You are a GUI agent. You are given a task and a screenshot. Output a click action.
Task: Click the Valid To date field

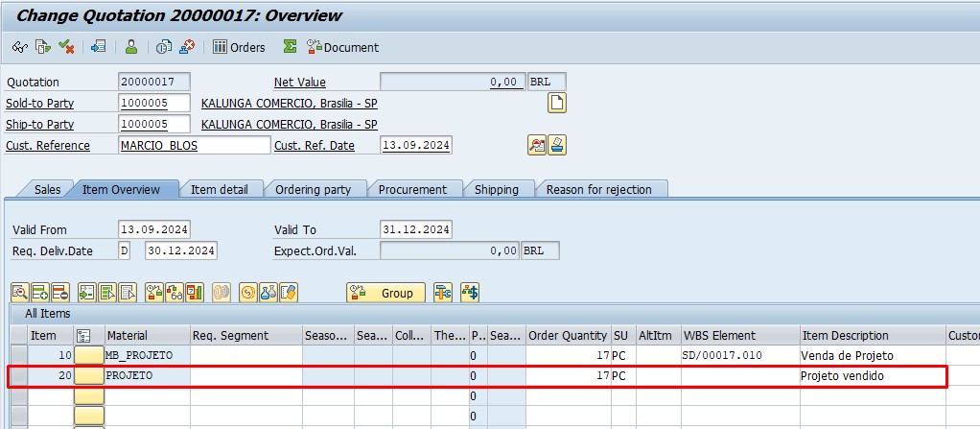coord(416,229)
